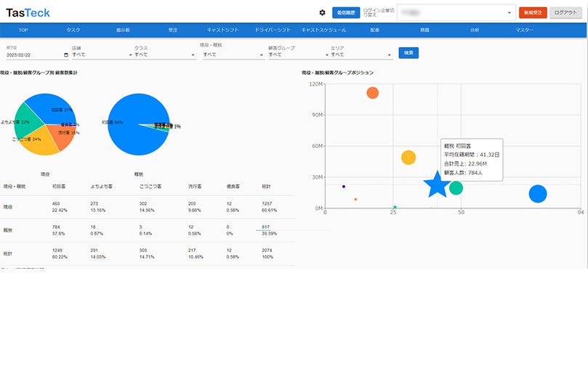Viewport: 588px width, 366px height.
Task: Click the red 新規受注 button
Action: [533, 13]
